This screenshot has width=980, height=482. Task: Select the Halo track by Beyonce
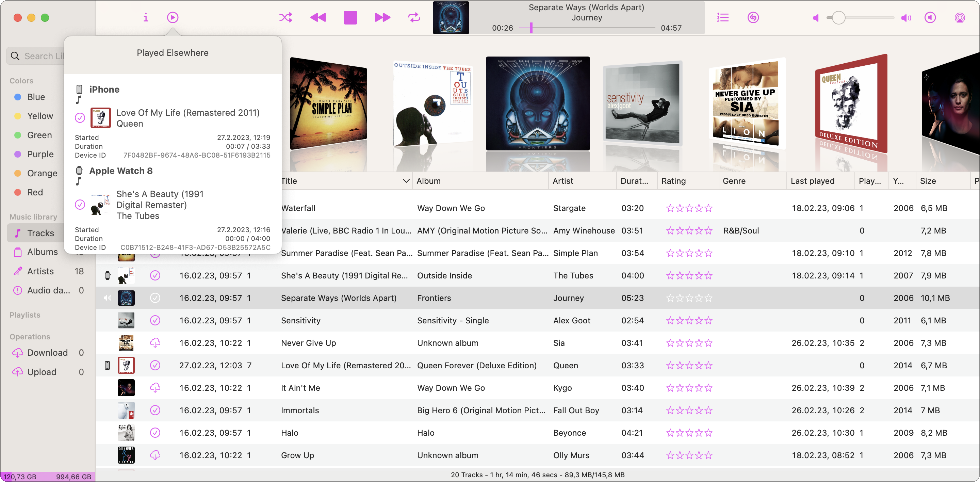289,433
